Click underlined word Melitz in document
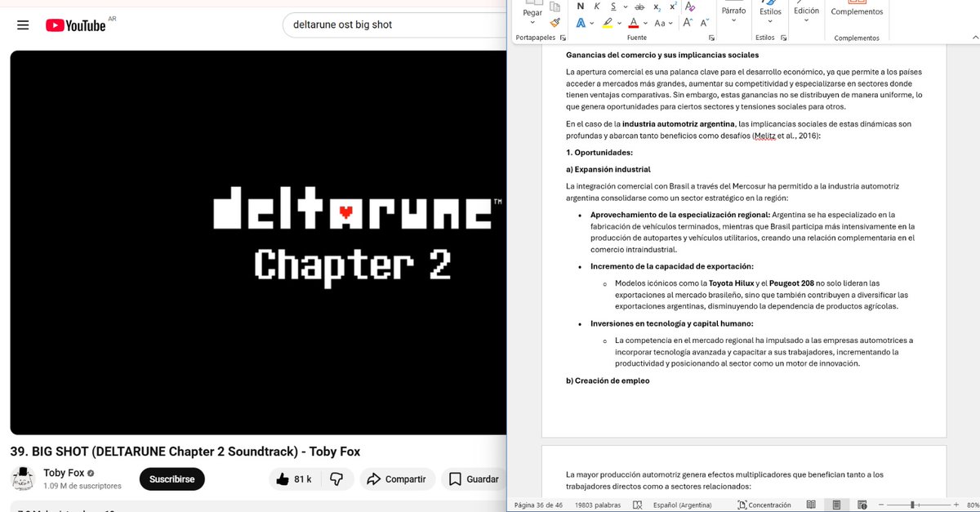This screenshot has height=512, width=980. 764,136
